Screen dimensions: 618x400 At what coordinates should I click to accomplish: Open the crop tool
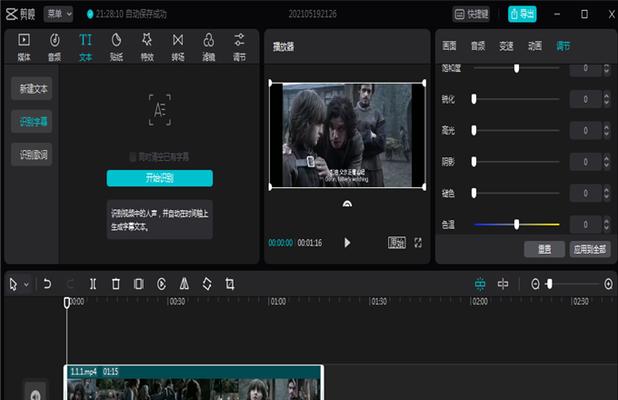(x=230, y=284)
